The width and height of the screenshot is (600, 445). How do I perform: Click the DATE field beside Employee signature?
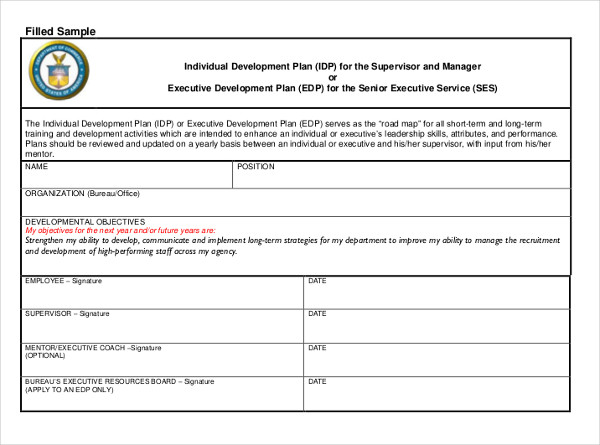pos(436,293)
